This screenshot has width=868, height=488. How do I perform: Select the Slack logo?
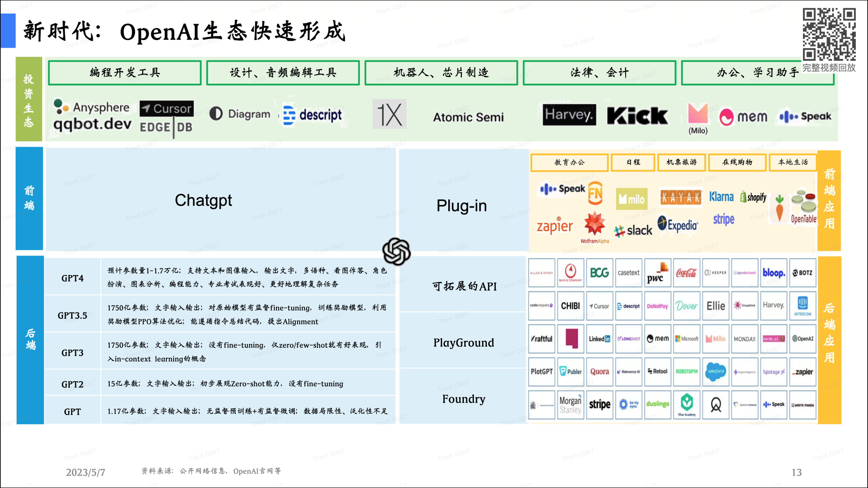coord(633,231)
